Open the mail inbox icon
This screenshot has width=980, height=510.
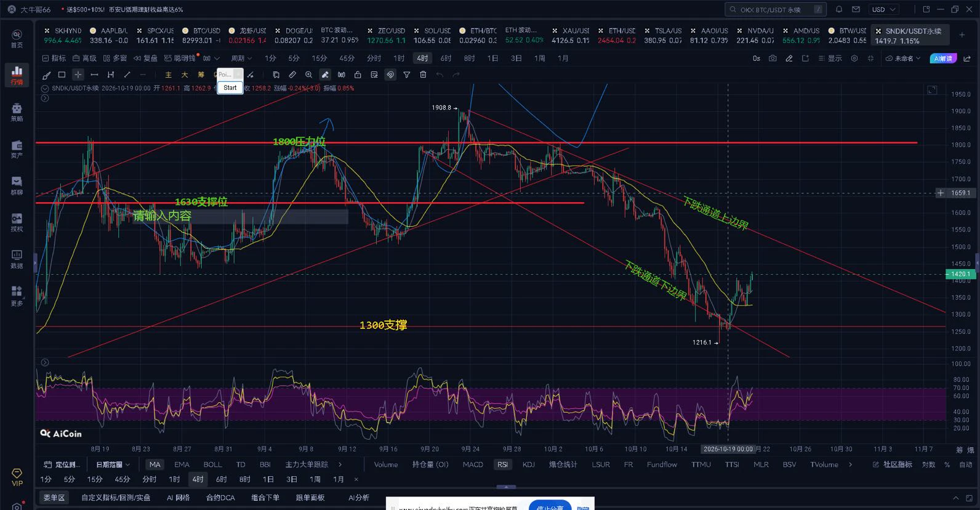click(x=856, y=9)
